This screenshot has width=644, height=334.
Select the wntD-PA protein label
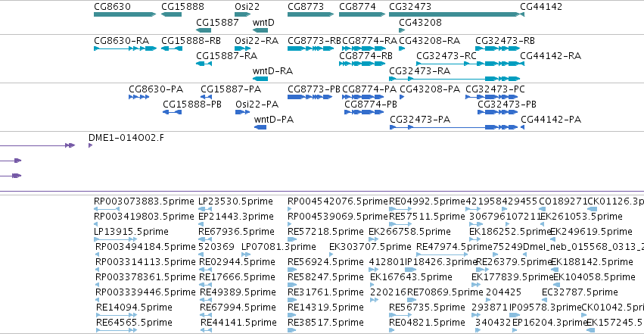coord(274,120)
